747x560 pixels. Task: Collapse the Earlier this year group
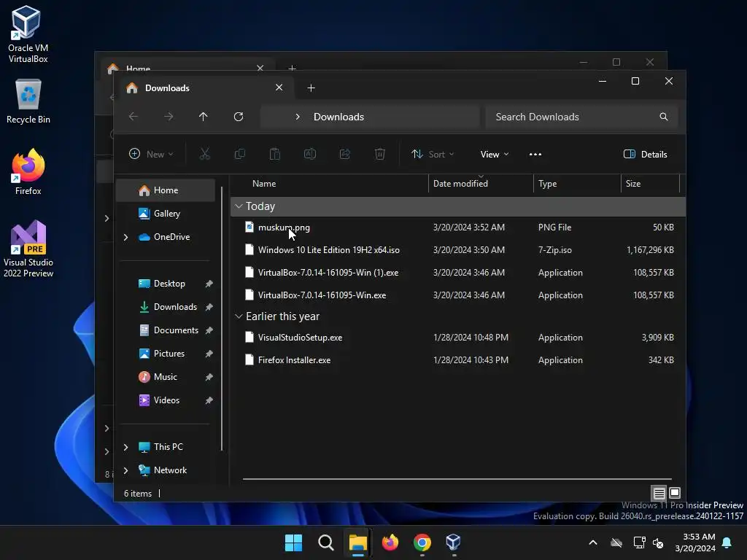pos(239,316)
